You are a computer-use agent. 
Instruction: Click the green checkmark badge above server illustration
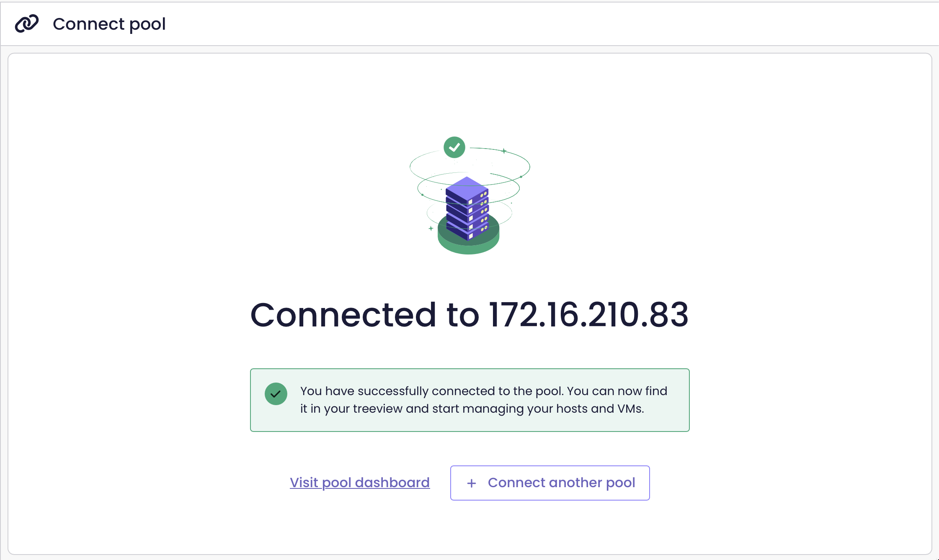click(x=454, y=147)
